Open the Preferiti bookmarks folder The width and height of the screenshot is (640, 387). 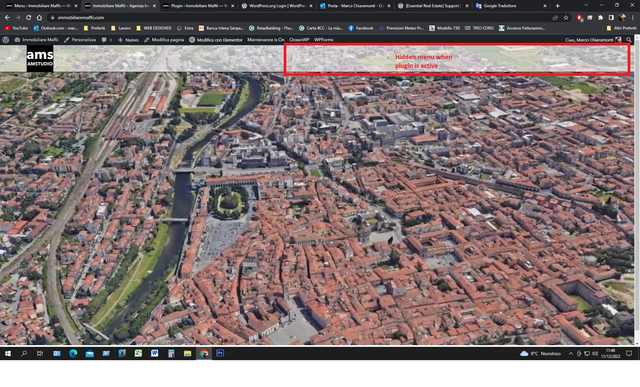click(x=94, y=28)
